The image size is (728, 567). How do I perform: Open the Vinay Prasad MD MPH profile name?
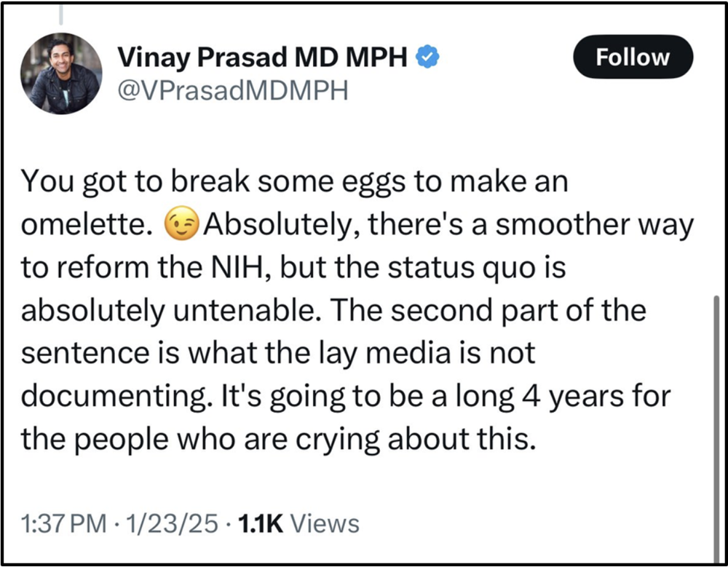click(262, 58)
